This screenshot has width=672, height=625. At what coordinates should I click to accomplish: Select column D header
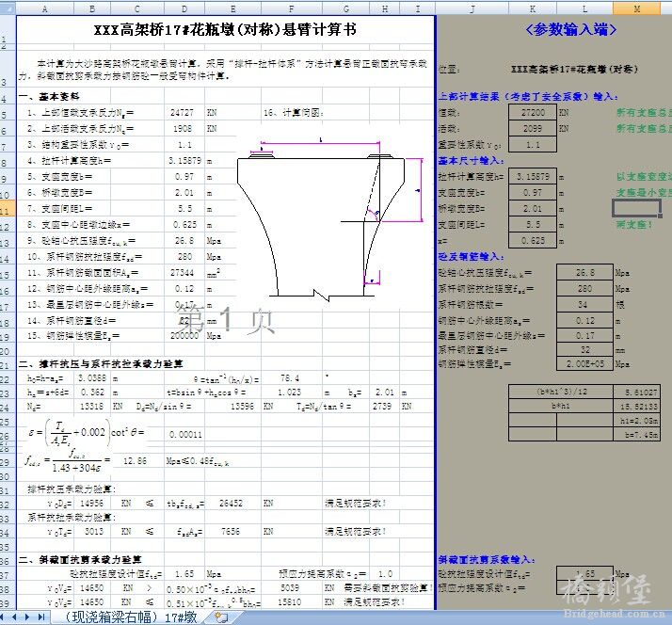click(184, 8)
